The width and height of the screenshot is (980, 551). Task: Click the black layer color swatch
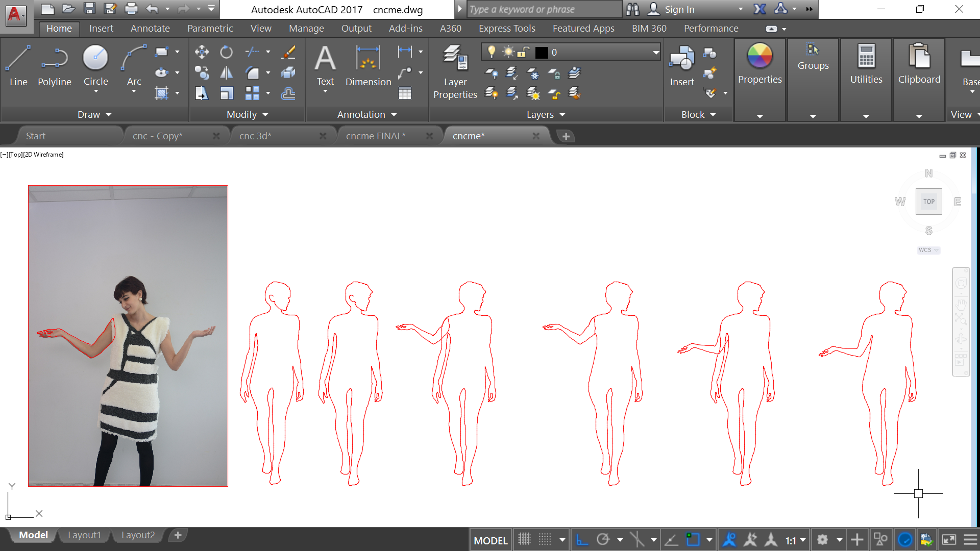542,52
